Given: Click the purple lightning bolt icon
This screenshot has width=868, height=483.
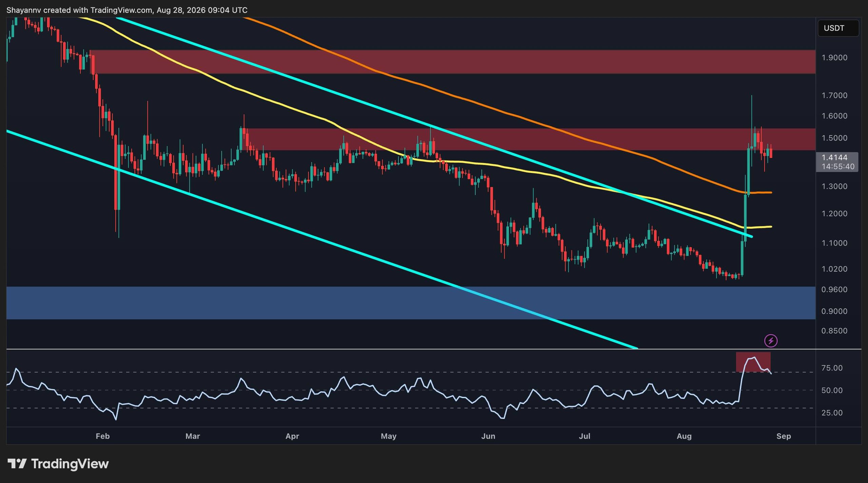Looking at the screenshot, I should click(x=771, y=341).
